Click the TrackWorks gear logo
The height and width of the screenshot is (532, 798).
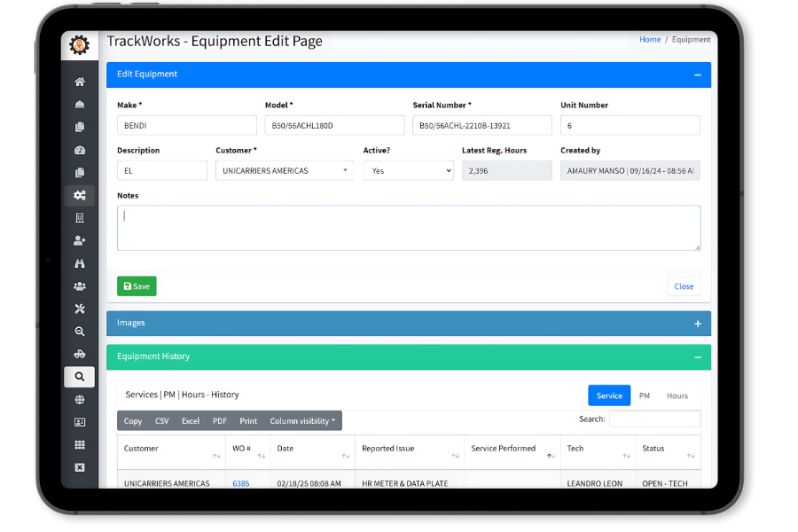[80, 45]
